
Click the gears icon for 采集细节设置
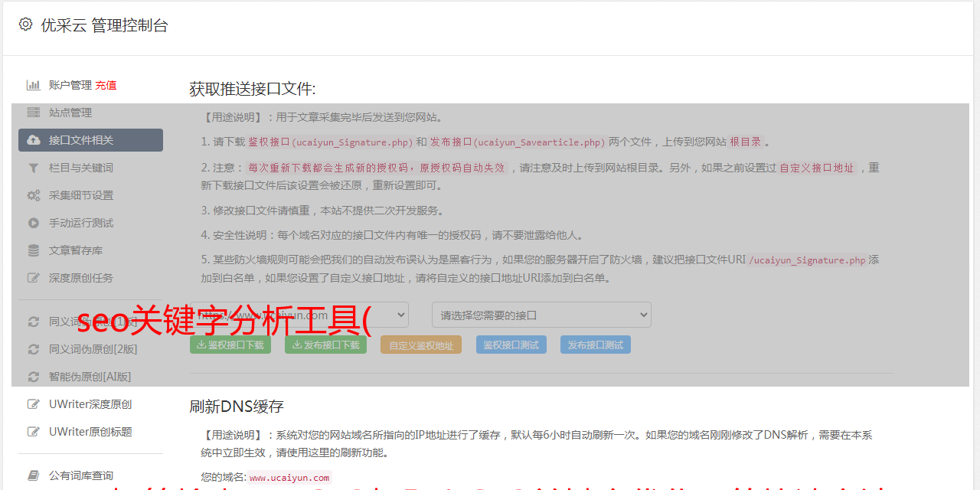pos(34,195)
